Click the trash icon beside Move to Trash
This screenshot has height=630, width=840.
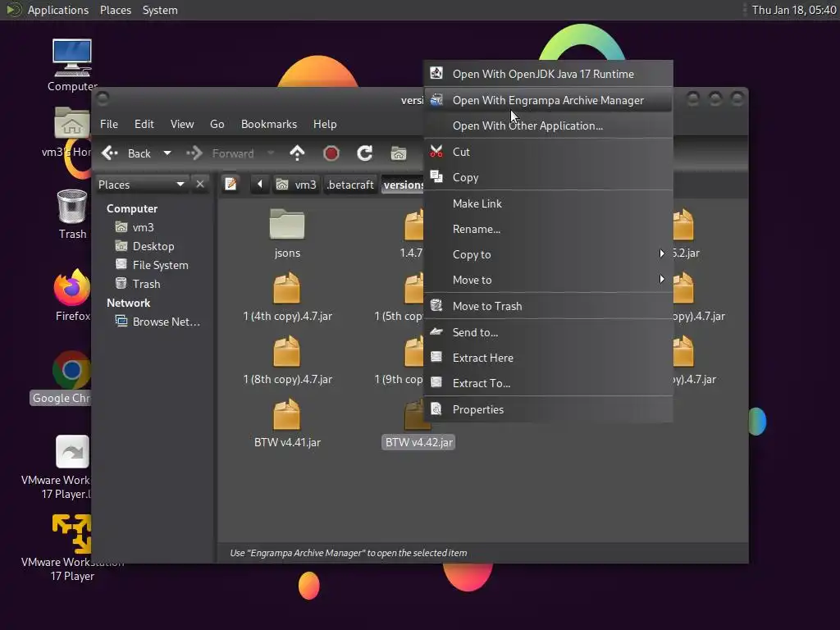(x=436, y=305)
